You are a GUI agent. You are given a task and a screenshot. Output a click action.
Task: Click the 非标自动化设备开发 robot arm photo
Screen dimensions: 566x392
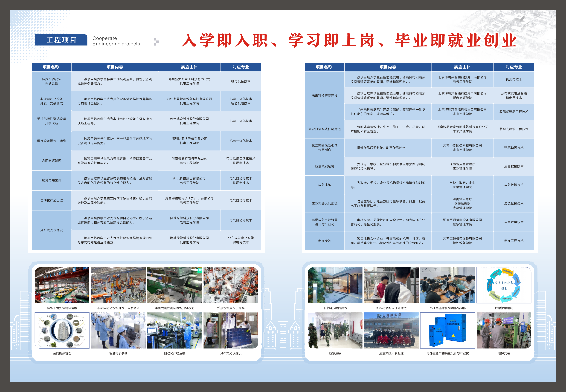tap(118, 285)
